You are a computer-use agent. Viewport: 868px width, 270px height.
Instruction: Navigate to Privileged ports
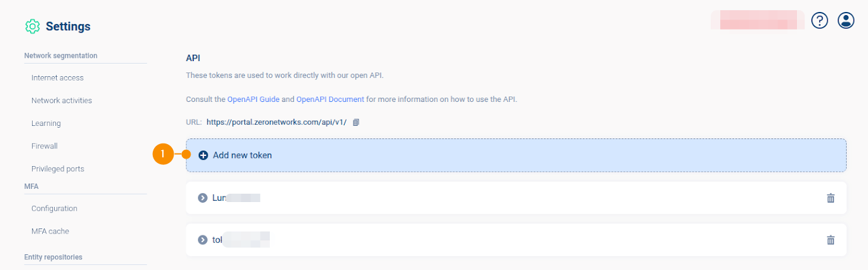click(58, 169)
